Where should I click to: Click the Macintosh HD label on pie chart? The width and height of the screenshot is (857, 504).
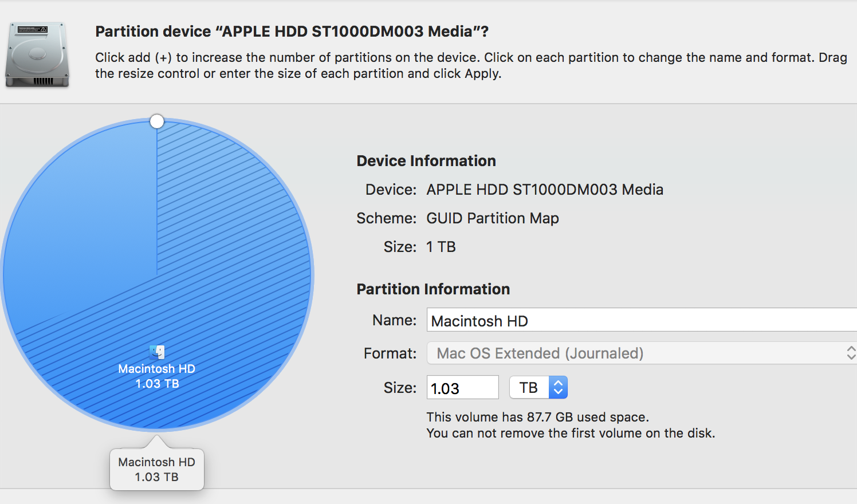157,369
